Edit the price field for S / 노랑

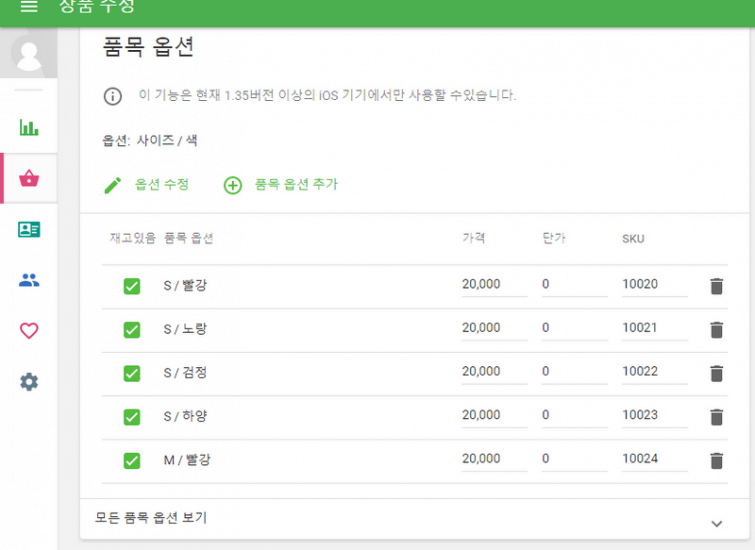click(x=495, y=328)
